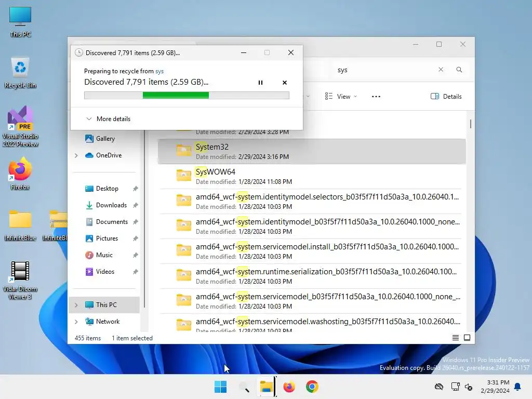The image size is (532, 399).
Task: Open the first InfiniteBlue desktop folder
Action: [20, 225]
